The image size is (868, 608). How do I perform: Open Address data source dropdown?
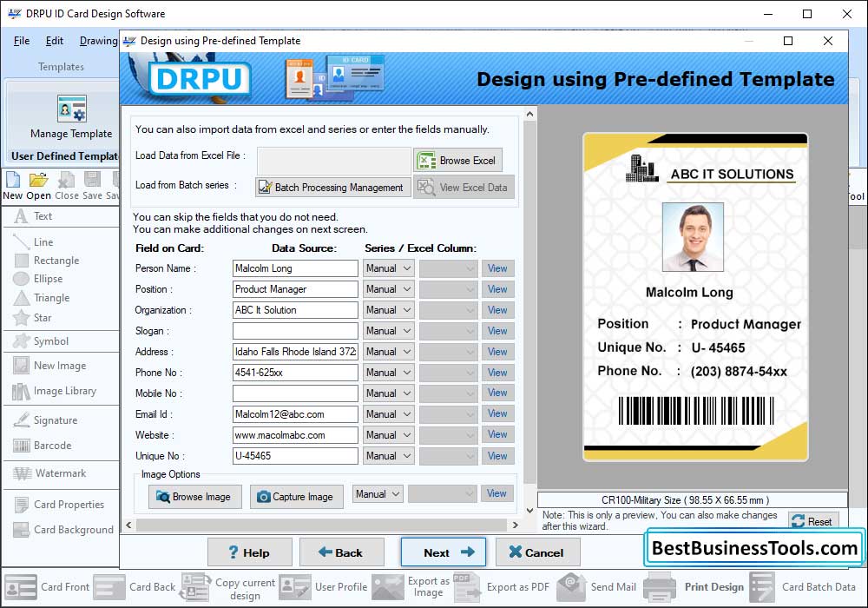click(x=388, y=352)
